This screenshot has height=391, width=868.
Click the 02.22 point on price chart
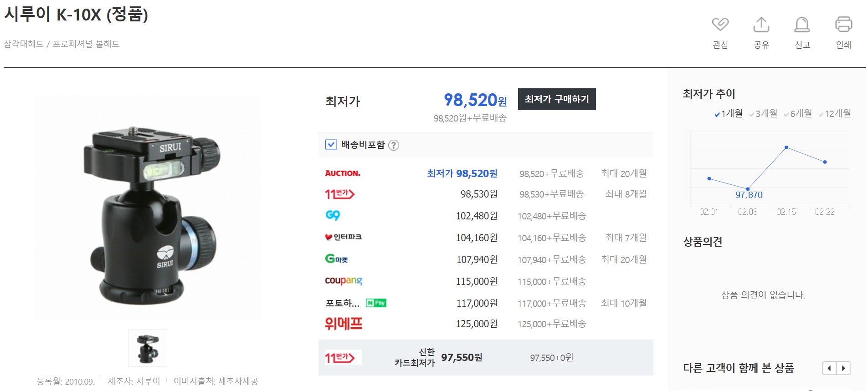825,162
